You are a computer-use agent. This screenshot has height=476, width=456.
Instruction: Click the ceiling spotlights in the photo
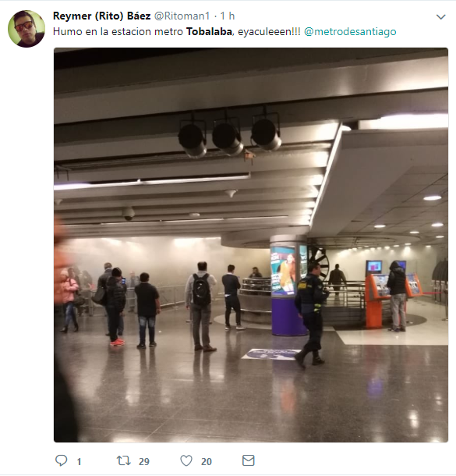(x=229, y=136)
